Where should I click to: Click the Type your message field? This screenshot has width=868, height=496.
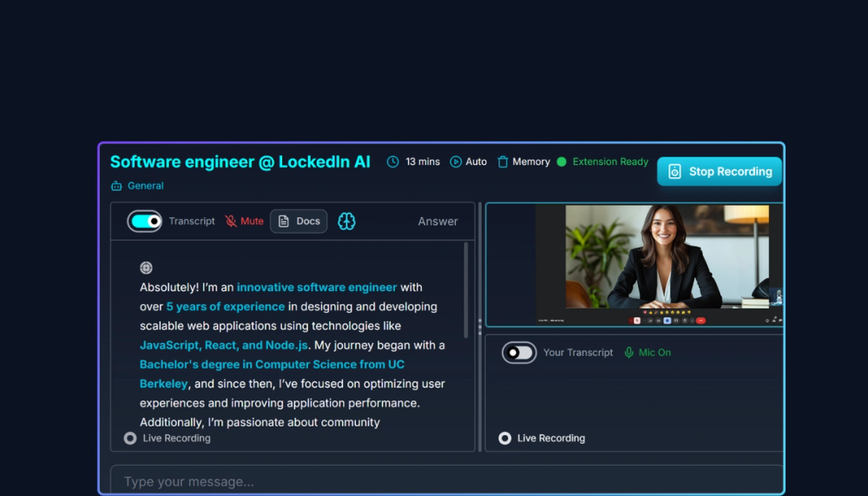[x=447, y=480]
